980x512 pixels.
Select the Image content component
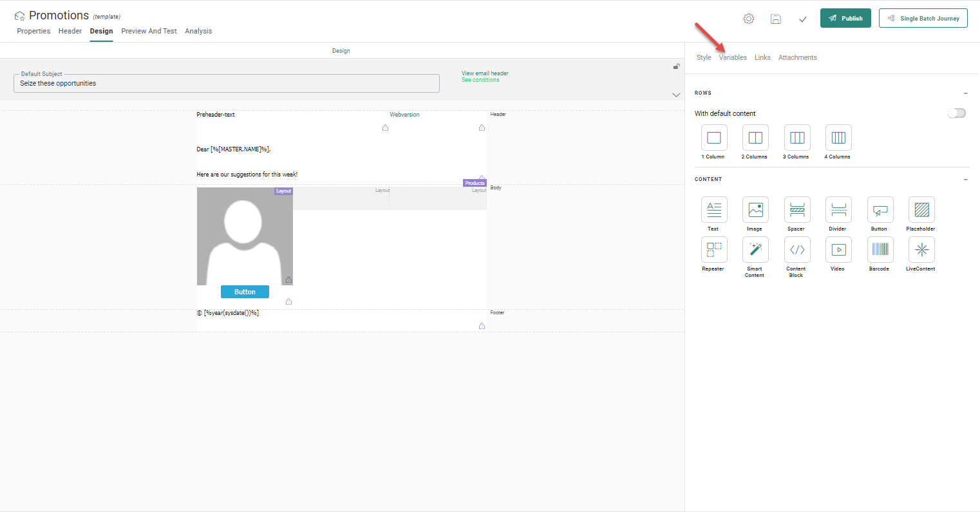pyautogui.click(x=755, y=210)
